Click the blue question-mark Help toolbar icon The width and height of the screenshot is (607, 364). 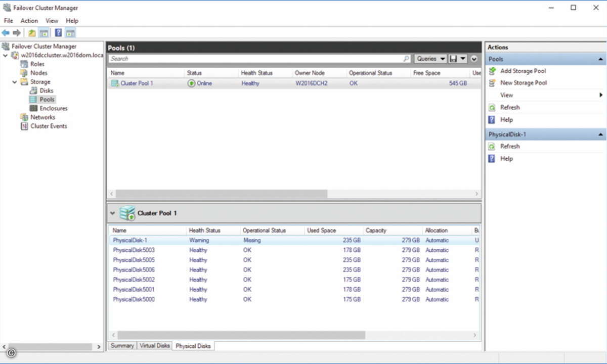click(58, 33)
